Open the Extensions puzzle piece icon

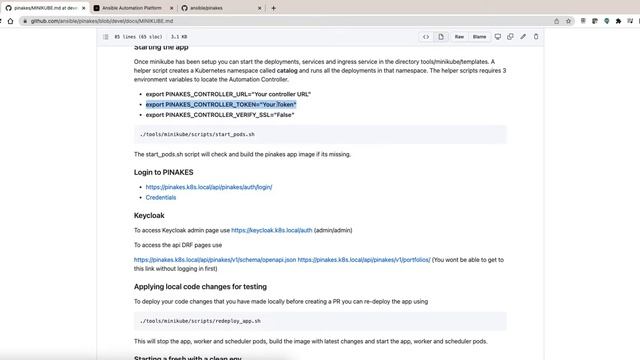click(x=618, y=21)
